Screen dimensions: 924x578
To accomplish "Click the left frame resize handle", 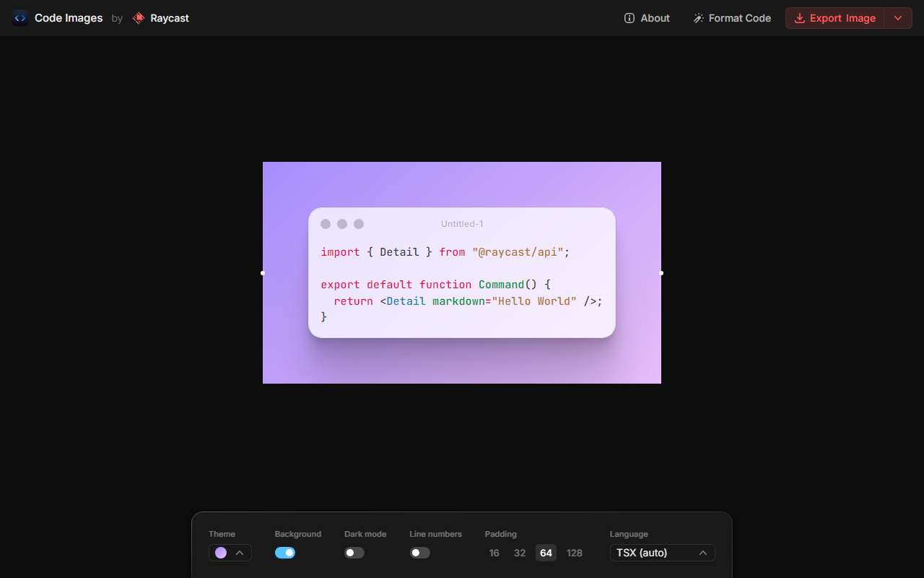I will (x=263, y=273).
